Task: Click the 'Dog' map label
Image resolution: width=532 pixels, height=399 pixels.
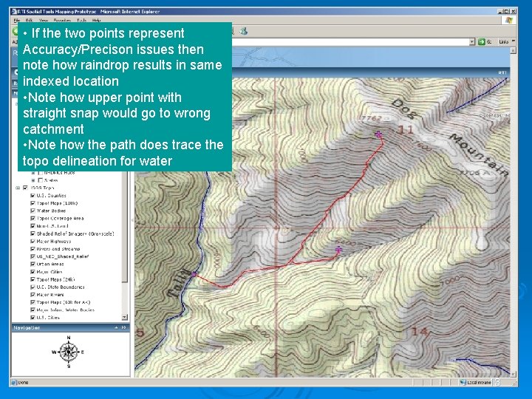Action: click(x=403, y=109)
